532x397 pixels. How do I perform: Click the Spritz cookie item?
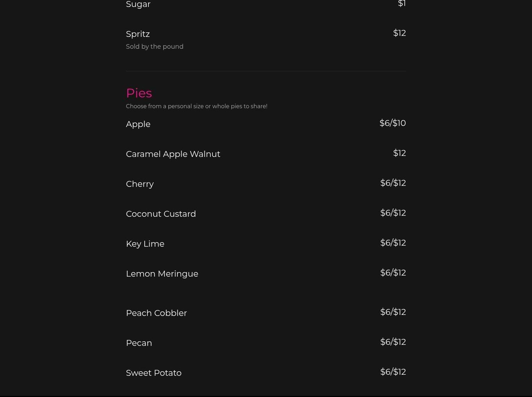138,34
